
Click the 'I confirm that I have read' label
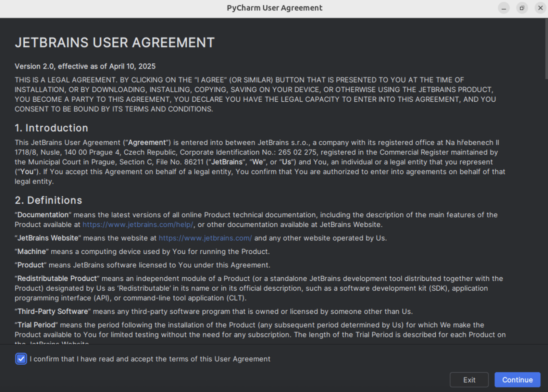[150, 359]
